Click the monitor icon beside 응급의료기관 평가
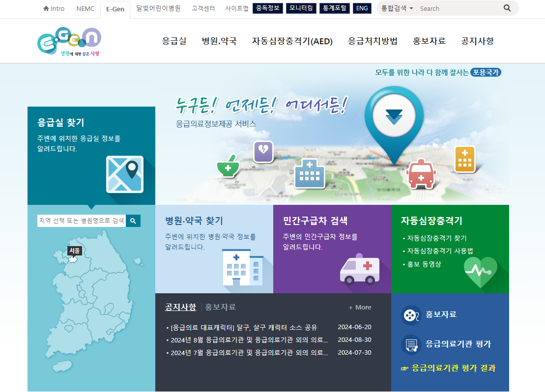The image size is (545, 392). click(x=411, y=344)
